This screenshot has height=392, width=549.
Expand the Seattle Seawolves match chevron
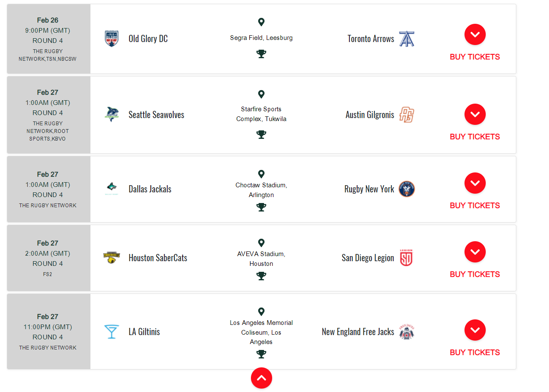(x=475, y=114)
